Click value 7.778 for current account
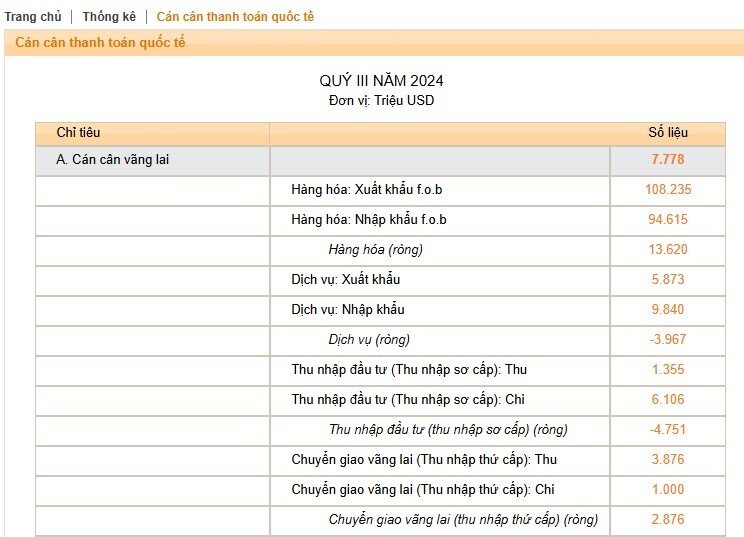This screenshot has height=537, width=744. [668, 159]
